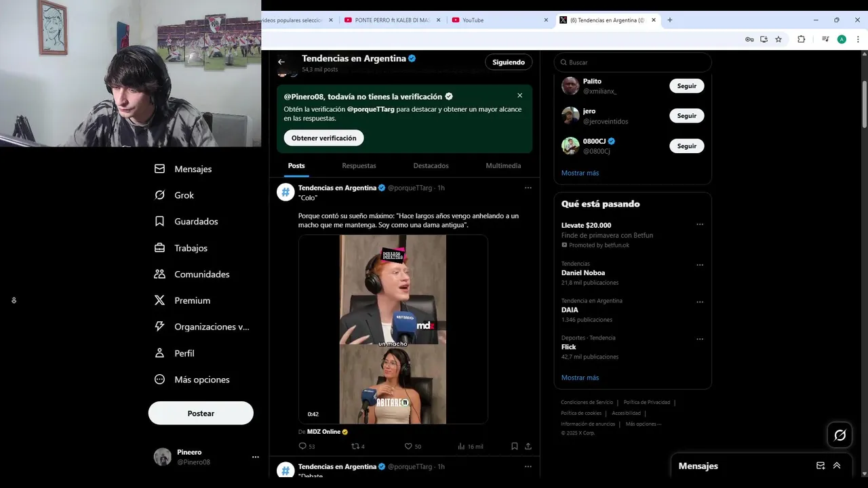The image size is (868, 488).
Task: Open more options on the "Colo" post
Action: (x=528, y=188)
